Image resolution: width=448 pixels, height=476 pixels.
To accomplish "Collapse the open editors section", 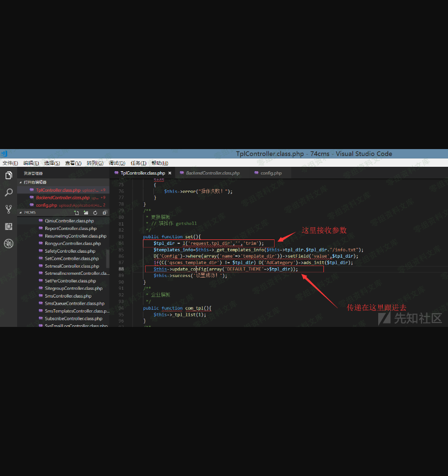I will 21,182.
